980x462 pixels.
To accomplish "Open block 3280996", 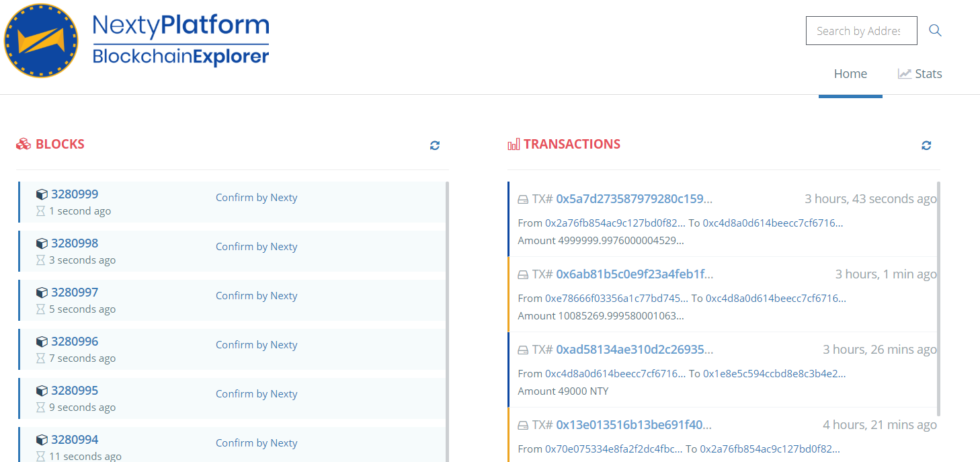I will click(x=75, y=342).
